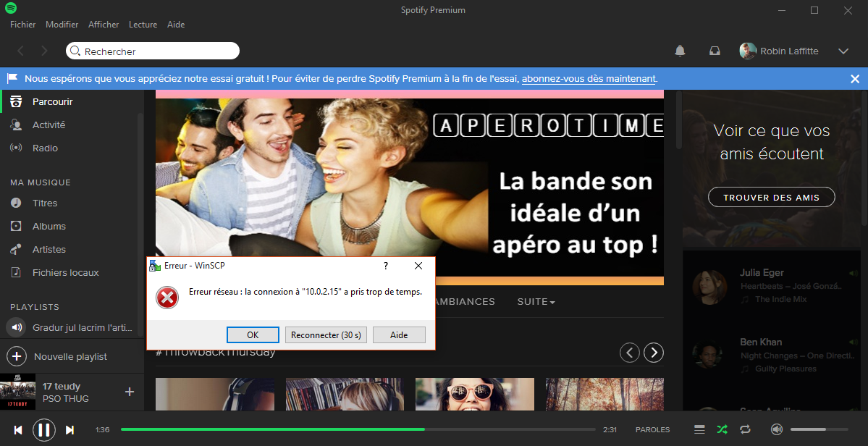Click the Fichiers locaux file icon
This screenshot has width=868, height=446.
tap(16, 272)
